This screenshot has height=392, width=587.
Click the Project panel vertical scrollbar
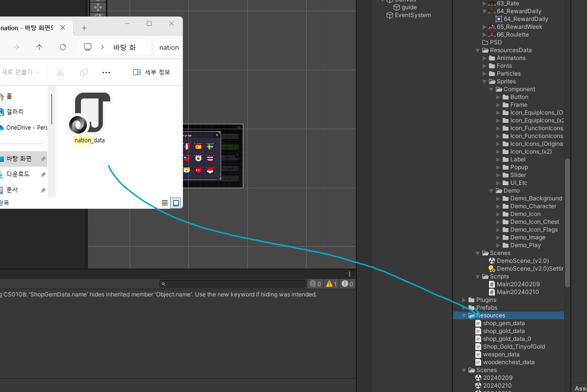coord(567,222)
